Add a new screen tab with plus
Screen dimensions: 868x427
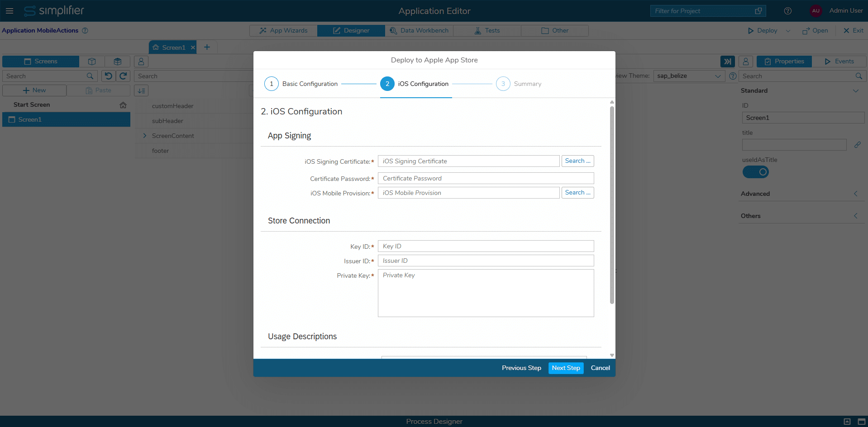tap(207, 47)
